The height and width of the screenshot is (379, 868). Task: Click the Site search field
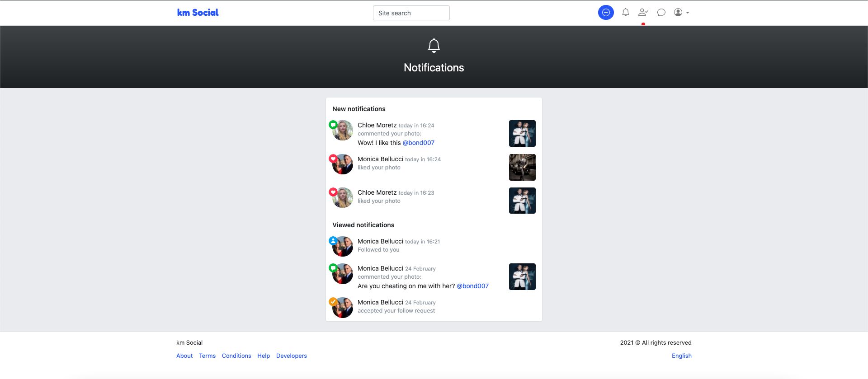[411, 13]
